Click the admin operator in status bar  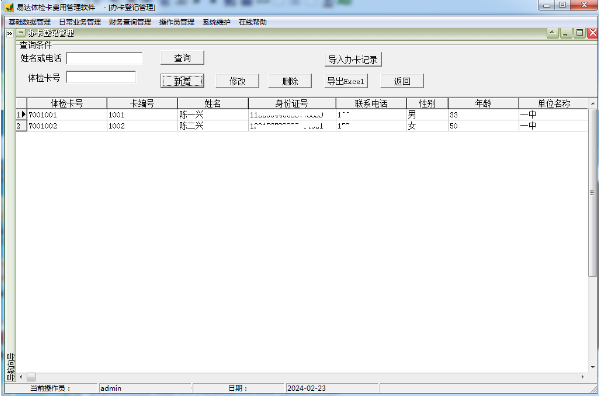click(111, 388)
